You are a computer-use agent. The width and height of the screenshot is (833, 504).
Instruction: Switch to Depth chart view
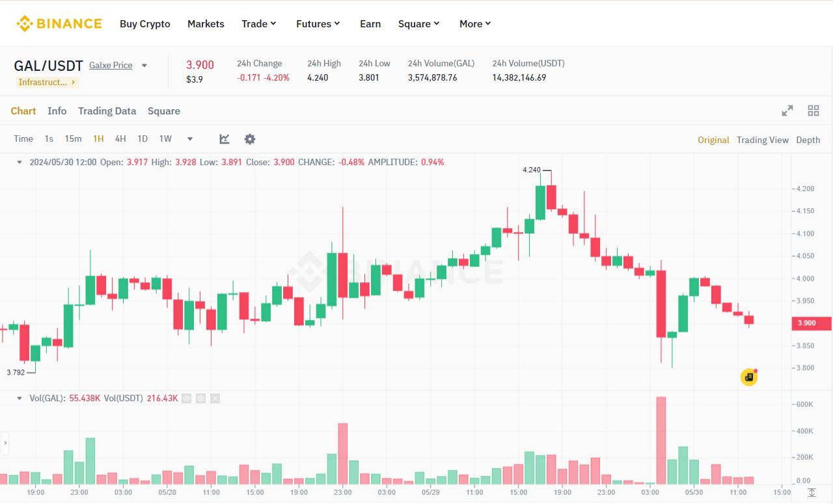coord(808,140)
